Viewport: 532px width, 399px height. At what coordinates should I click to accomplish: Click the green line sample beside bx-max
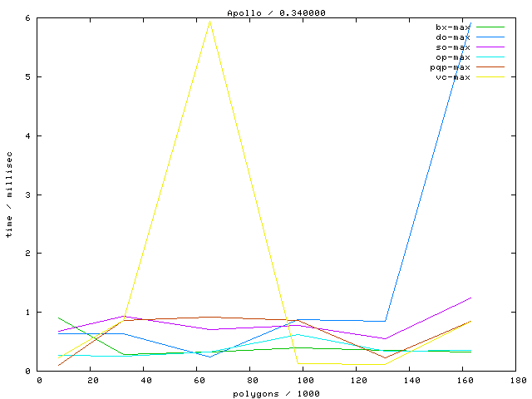pyautogui.click(x=490, y=27)
